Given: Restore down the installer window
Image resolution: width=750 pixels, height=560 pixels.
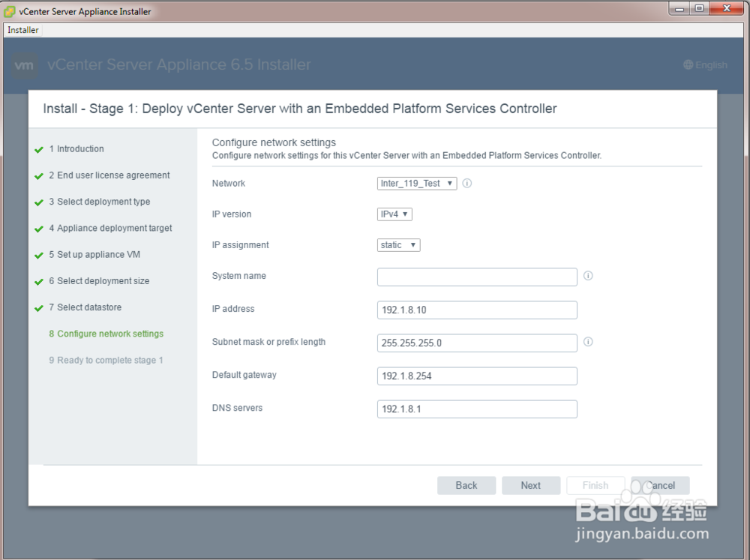Looking at the screenshot, I should tap(699, 8).
